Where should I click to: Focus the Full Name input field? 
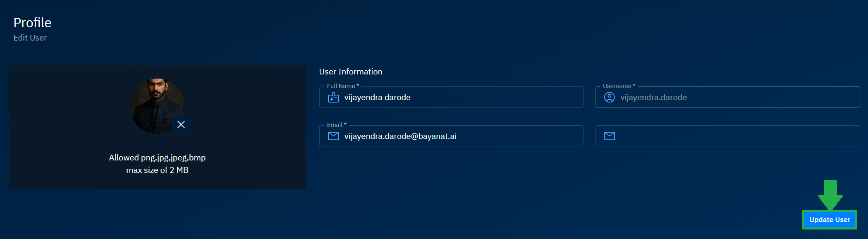(459, 97)
